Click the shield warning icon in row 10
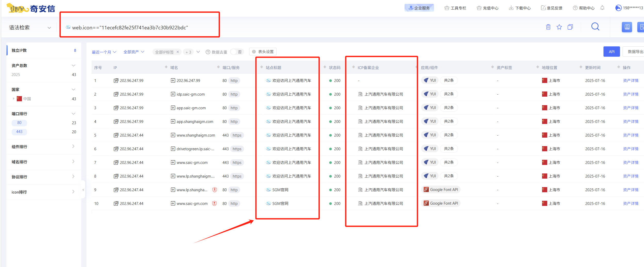Viewport: 644px width, 267px height. coord(214,203)
